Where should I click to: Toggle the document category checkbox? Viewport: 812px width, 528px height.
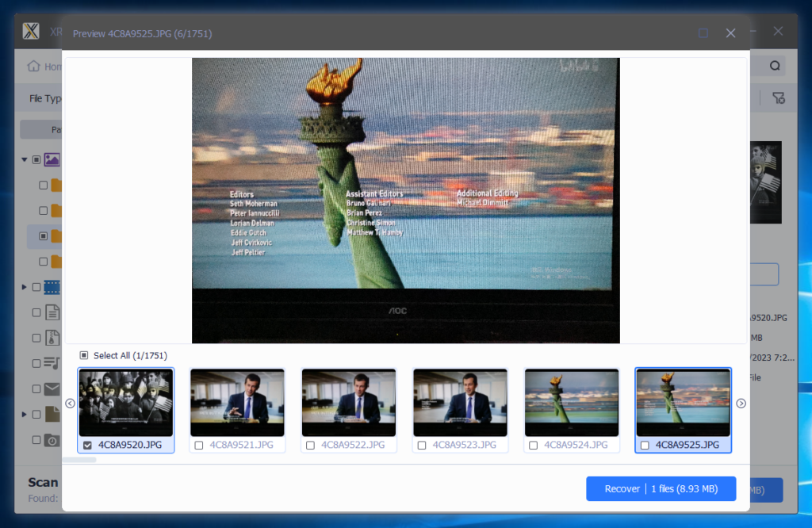[x=36, y=312]
